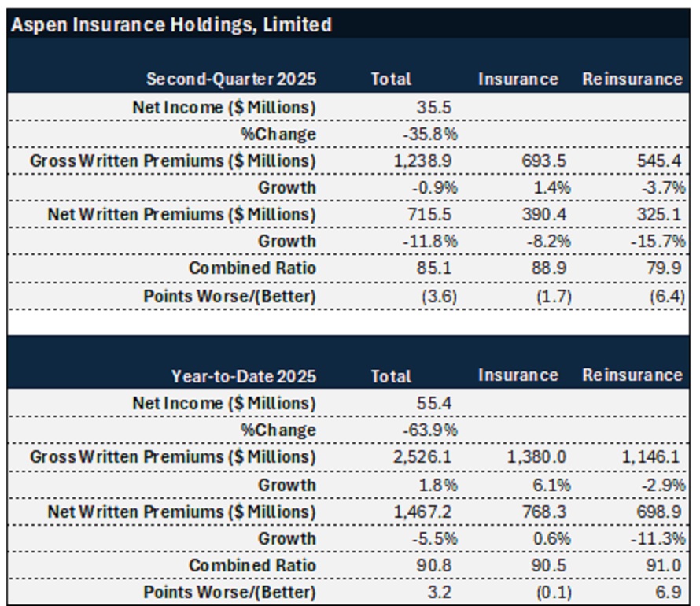Select the -63.9% change cell

click(429, 430)
